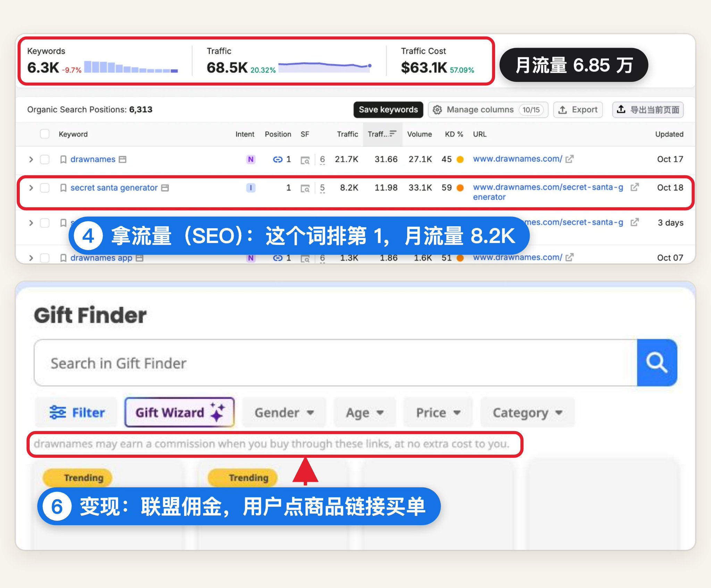This screenshot has width=711, height=588.
Task: Click the bookmark icon beside drawnames app
Action: coord(63,258)
